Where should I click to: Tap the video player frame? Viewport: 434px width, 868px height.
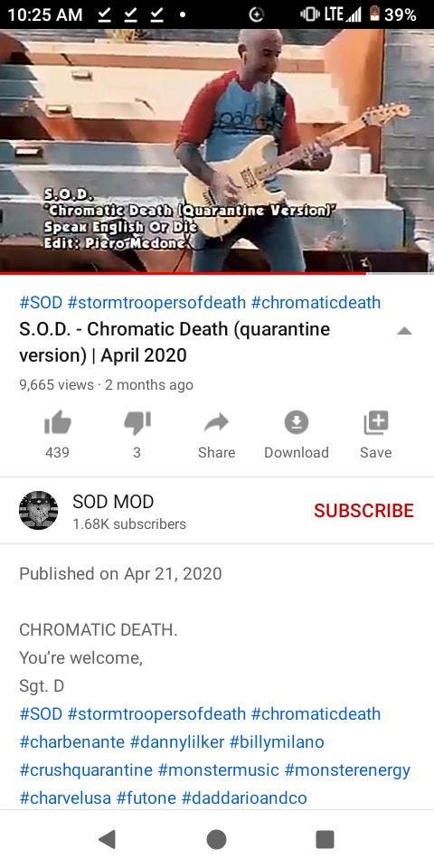tap(217, 150)
